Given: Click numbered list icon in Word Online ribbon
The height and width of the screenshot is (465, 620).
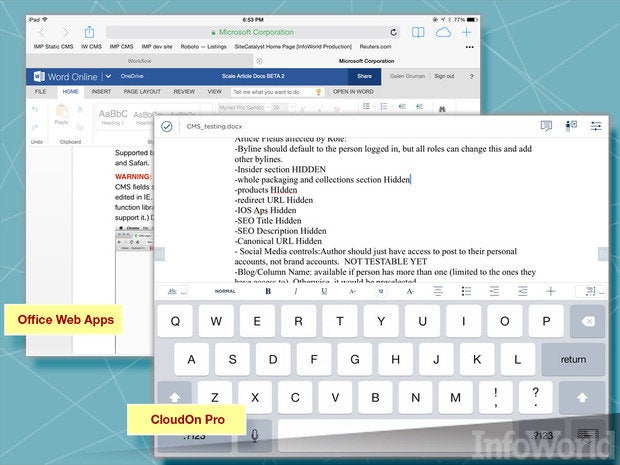Looking at the screenshot, I should pyautogui.click(x=384, y=106).
